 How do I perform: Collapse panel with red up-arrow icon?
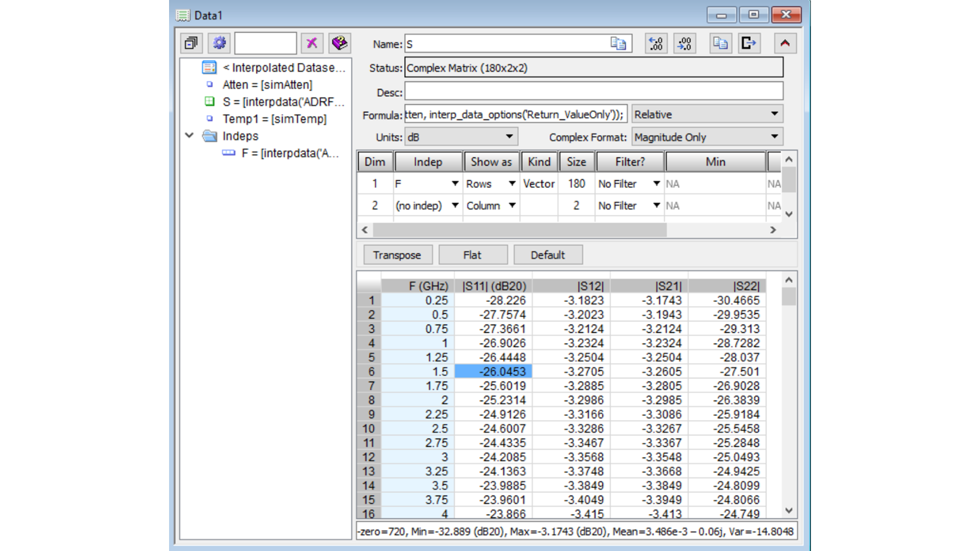click(785, 43)
